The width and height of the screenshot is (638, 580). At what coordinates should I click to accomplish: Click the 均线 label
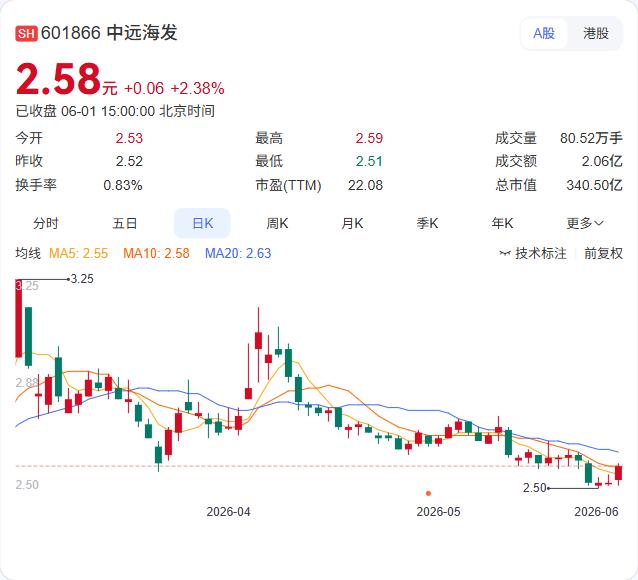tap(28, 253)
